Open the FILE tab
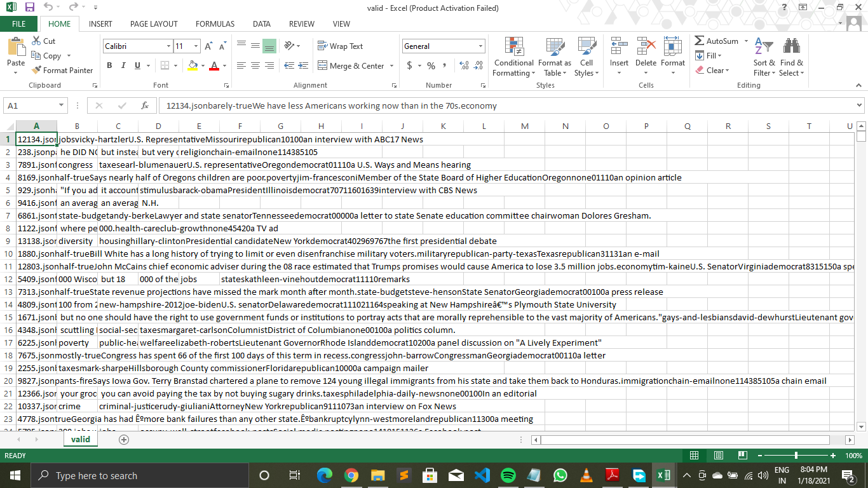868x488 pixels. (19, 24)
